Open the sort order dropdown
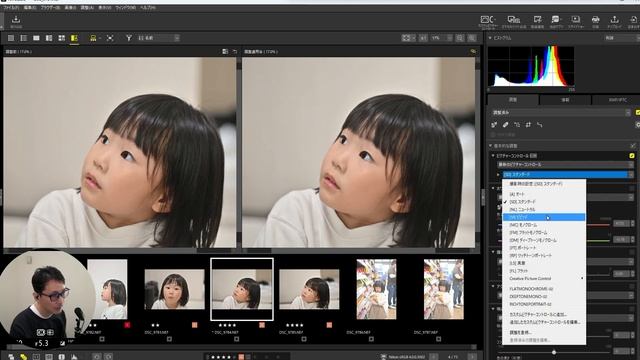The image size is (640, 360). click(x=158, y=38)
